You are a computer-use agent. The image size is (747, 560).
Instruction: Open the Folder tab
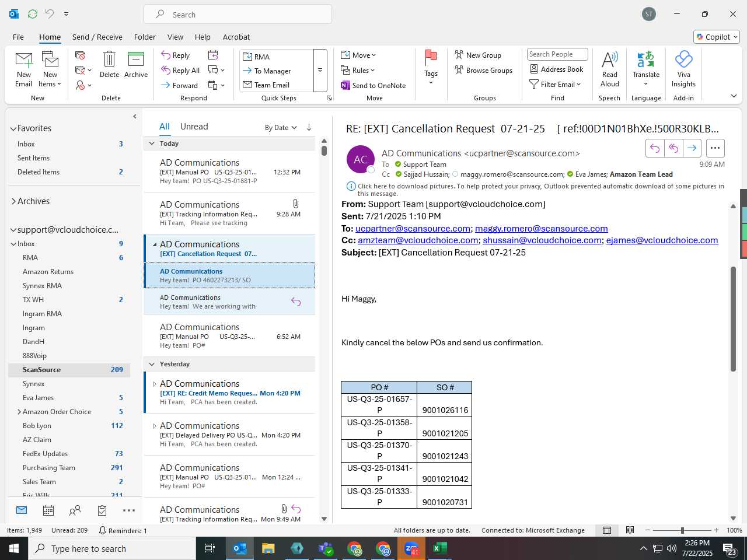click(x=145, y=37)
